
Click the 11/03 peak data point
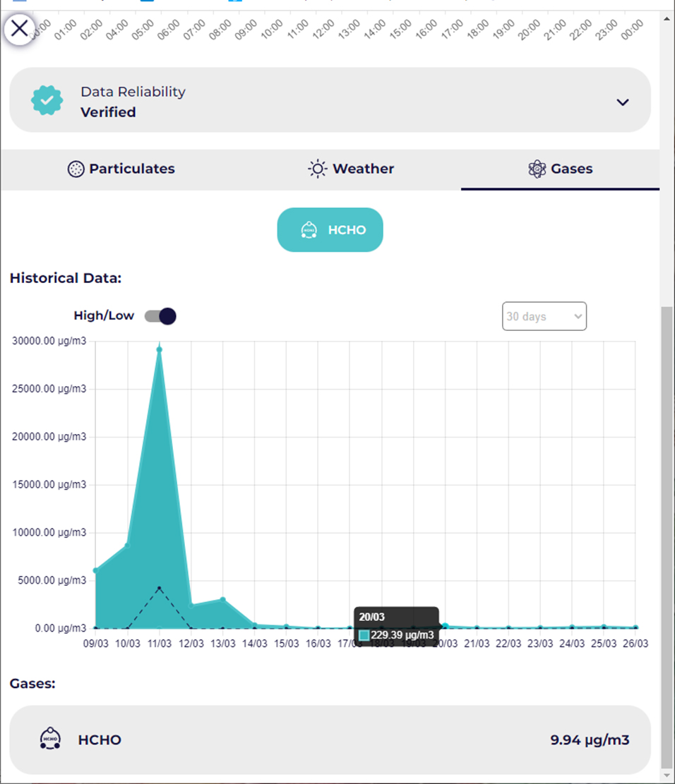click(x=160, y=349)
